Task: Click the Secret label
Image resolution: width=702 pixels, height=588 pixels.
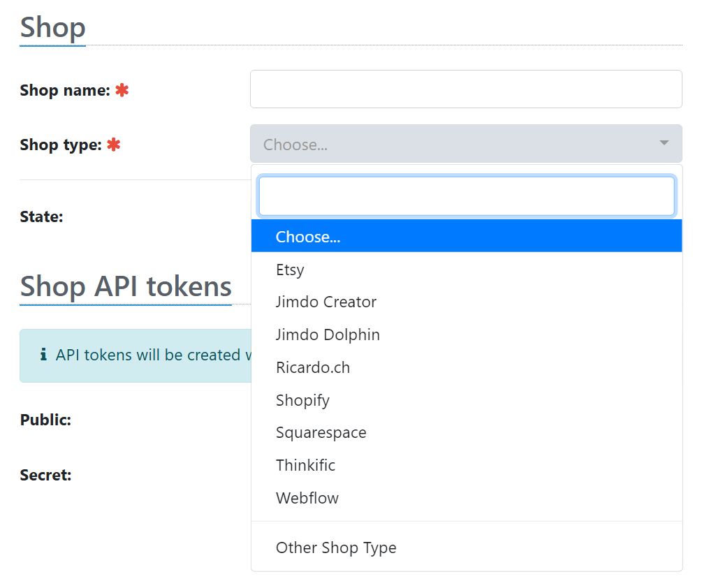Action: [x=45, y=476]
